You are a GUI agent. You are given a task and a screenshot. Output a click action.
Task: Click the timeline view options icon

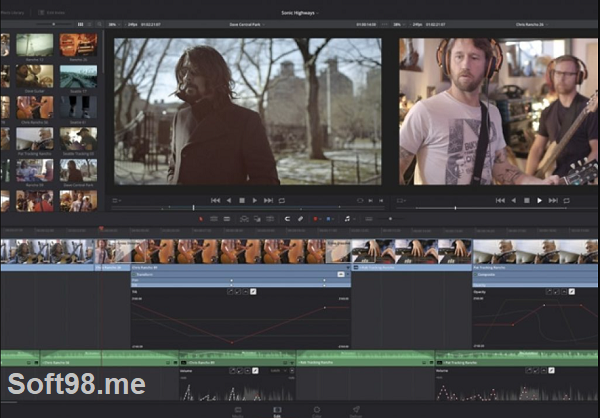coord(369,219)
